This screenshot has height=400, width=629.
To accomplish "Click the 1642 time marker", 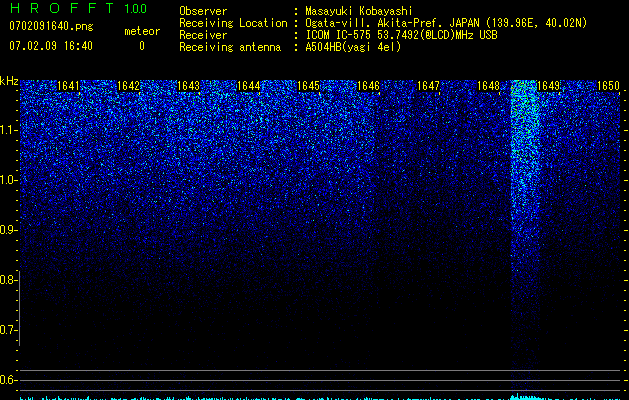I will coord(128,86).
